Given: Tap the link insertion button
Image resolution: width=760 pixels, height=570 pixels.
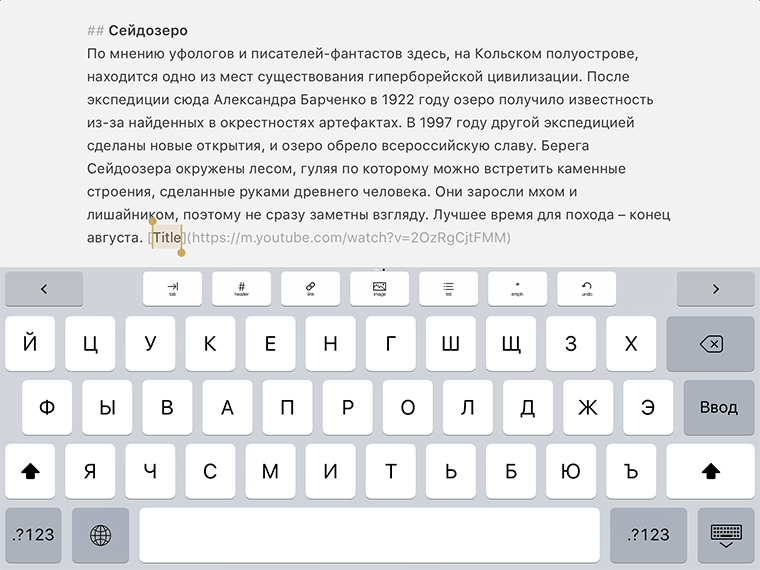Looking at the screenshot, I should pyautogui.click(x=311, y=289).
